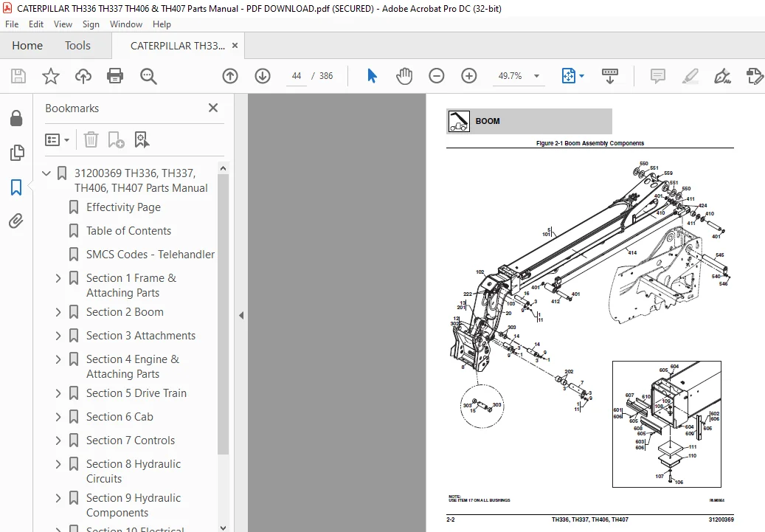Choose the selection arrow tool

373,76
